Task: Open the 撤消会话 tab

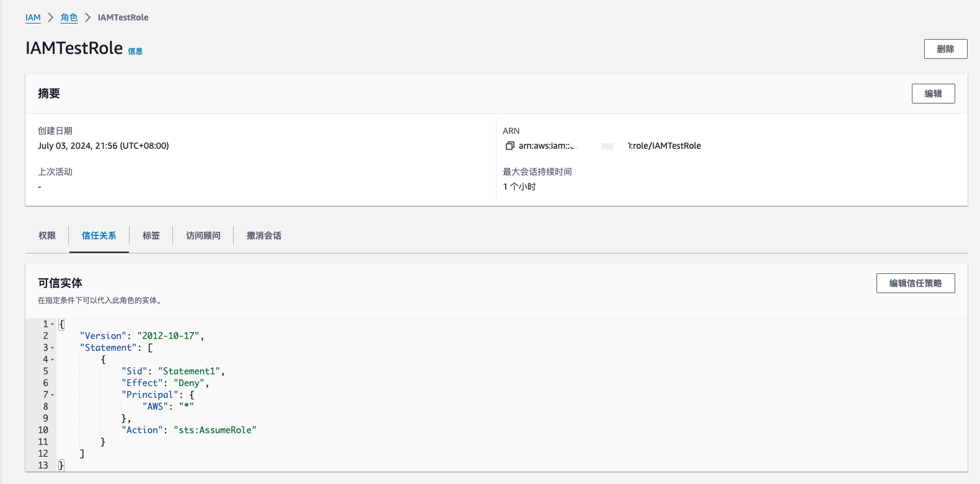Action: pyautogui.click(x=264, y=235)
